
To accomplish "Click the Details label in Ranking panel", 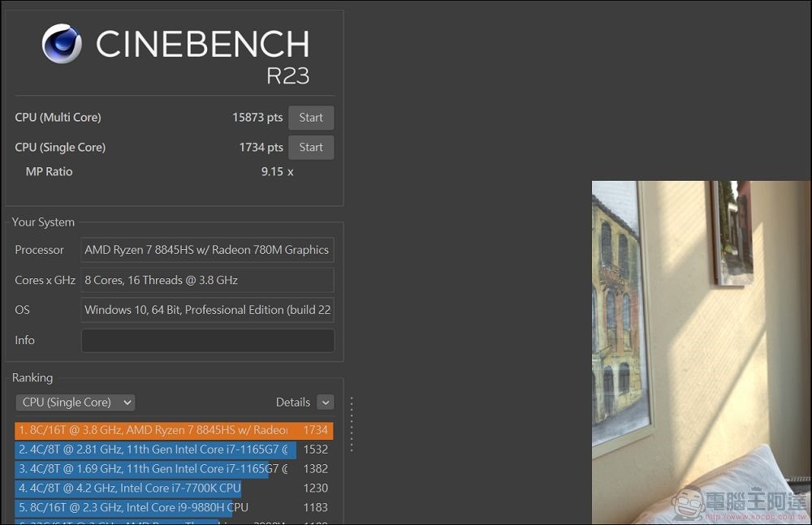I will (292, 402).
